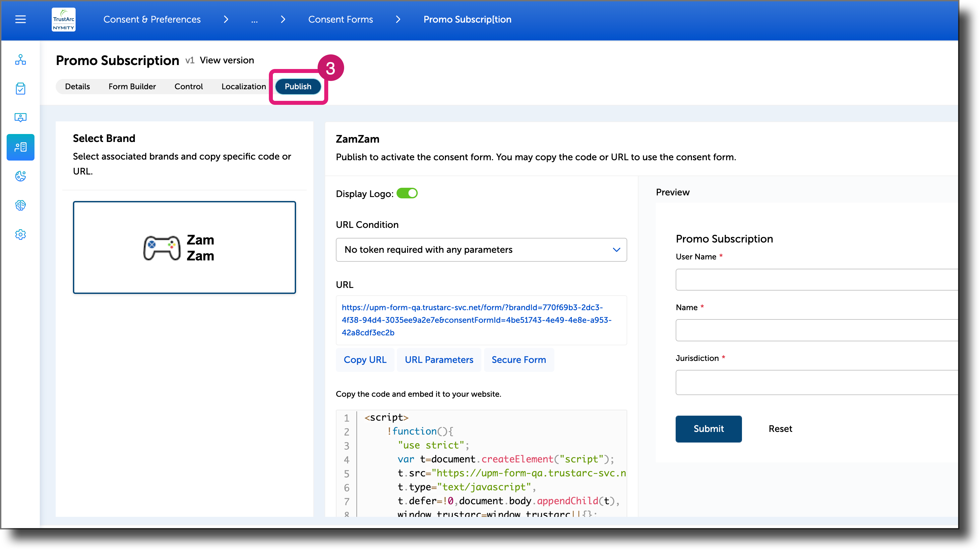
Task: Click the embed code line number 1
Action: [346, 418]
